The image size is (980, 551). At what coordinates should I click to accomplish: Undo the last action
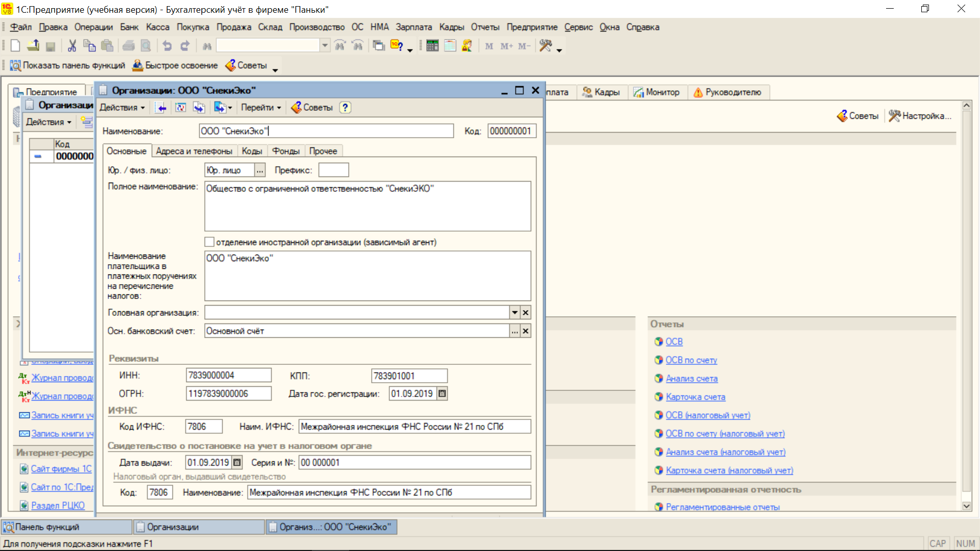pyautogui.click(x=167, y=46)
